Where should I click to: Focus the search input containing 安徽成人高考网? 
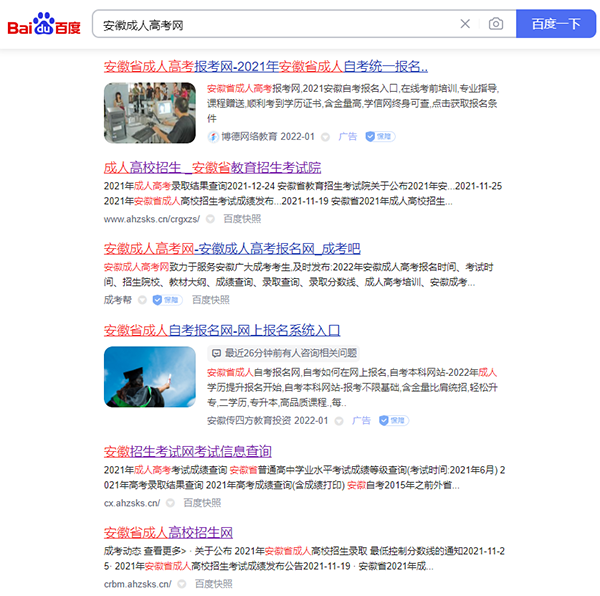[276, 24]
